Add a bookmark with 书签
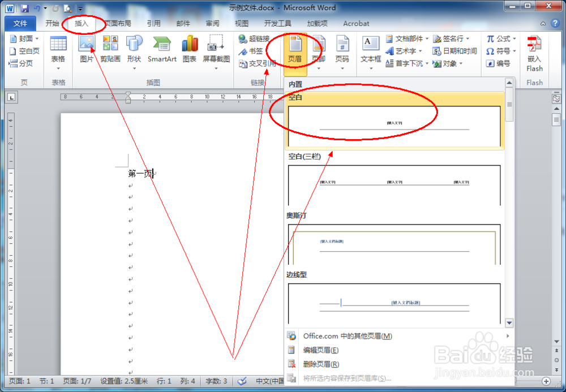This screenshot has height=392, width=566. [251, 51]
